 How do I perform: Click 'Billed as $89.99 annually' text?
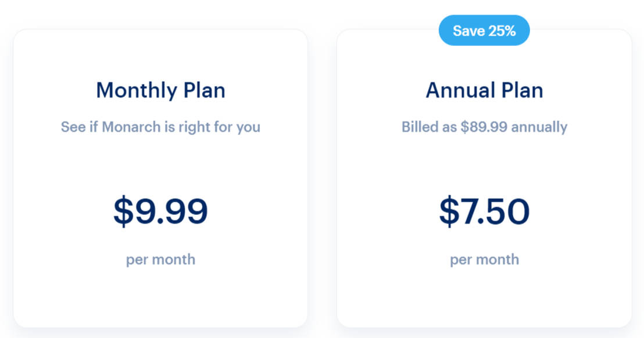484,127
